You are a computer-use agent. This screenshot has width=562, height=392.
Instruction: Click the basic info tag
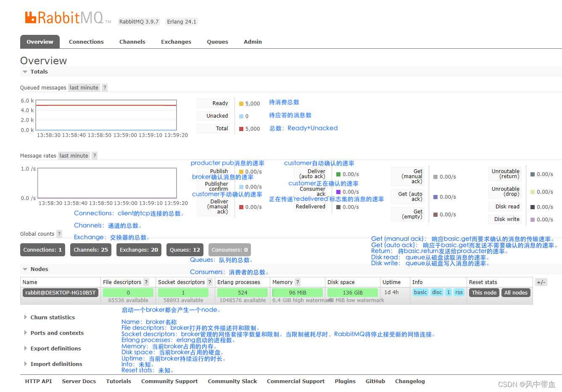pyautogui.click(x=420, y=292)
